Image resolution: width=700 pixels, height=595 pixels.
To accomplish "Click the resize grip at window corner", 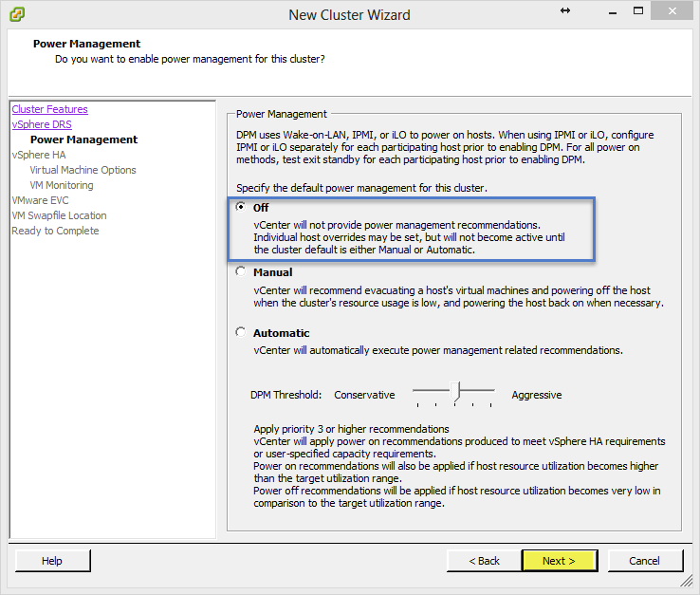I will (687, 580).
